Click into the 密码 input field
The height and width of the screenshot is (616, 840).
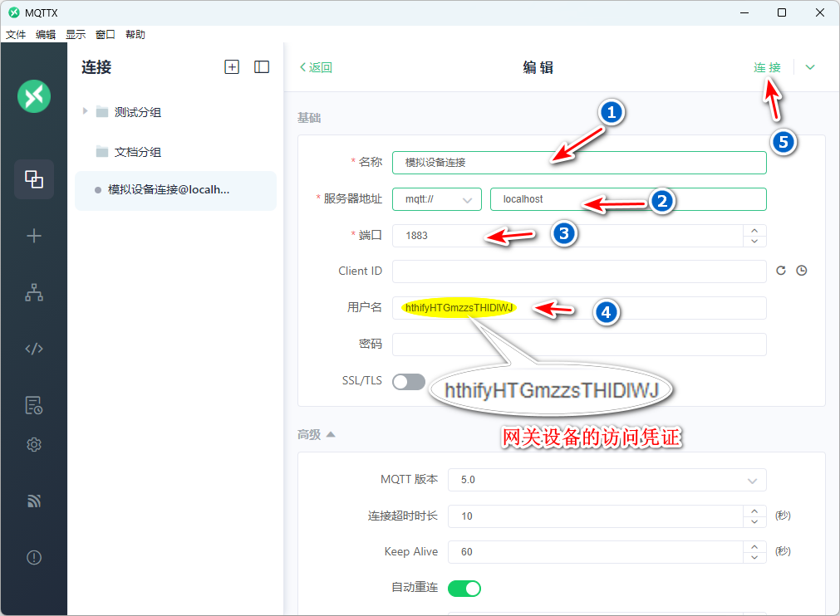click(579, 345)
